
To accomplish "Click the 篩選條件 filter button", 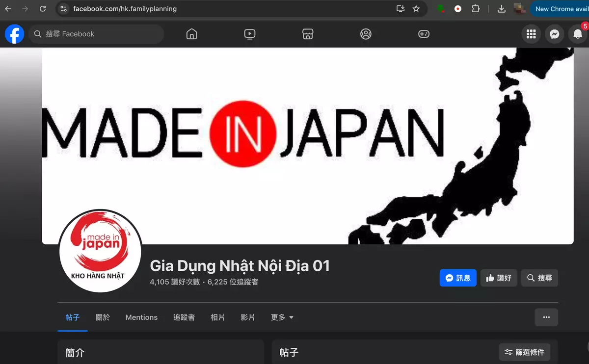I will point(525,352).
